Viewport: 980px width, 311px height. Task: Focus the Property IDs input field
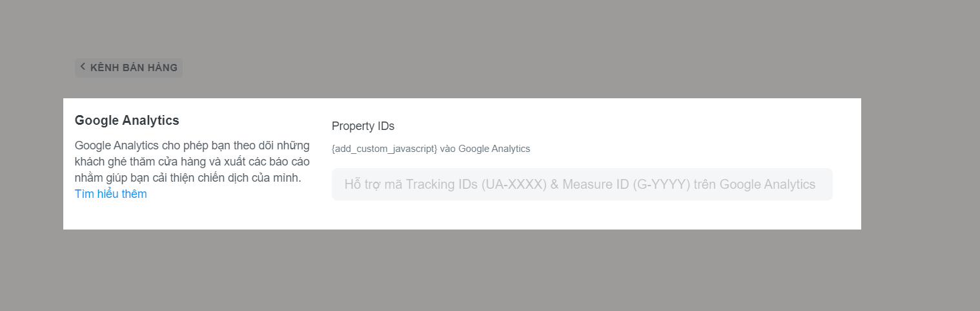pyautogui.click(x=582, y=184)
